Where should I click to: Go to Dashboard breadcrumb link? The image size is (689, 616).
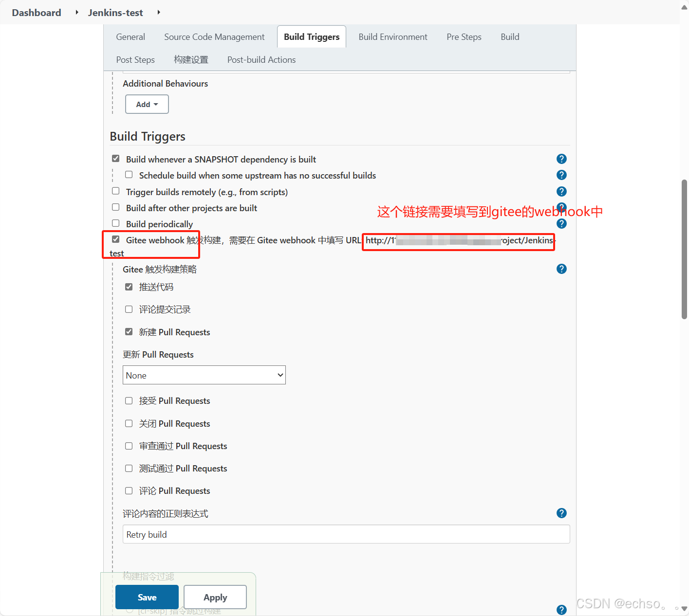click(x=37, y=13)
